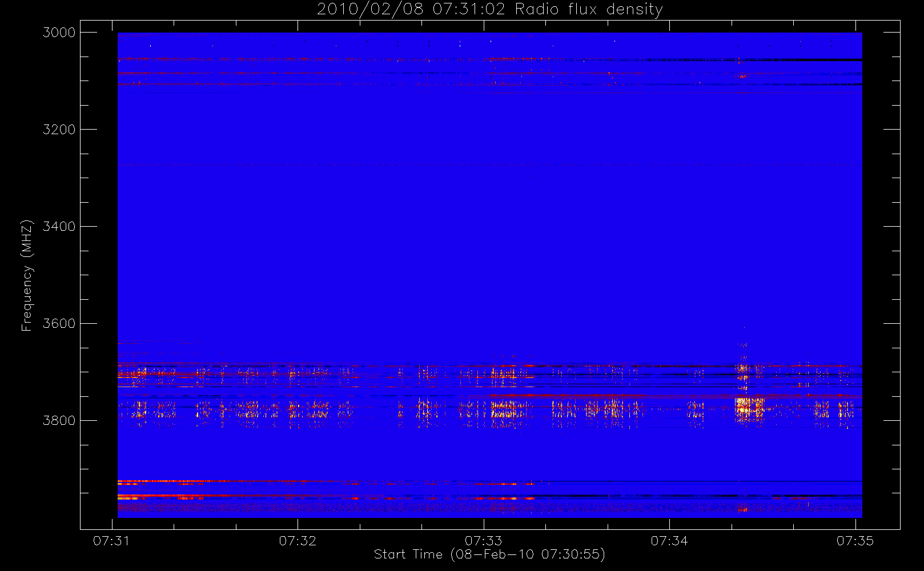Click the 3200 frequency tick label
This screenshot has height=571, width=924.
click(59, 130)
